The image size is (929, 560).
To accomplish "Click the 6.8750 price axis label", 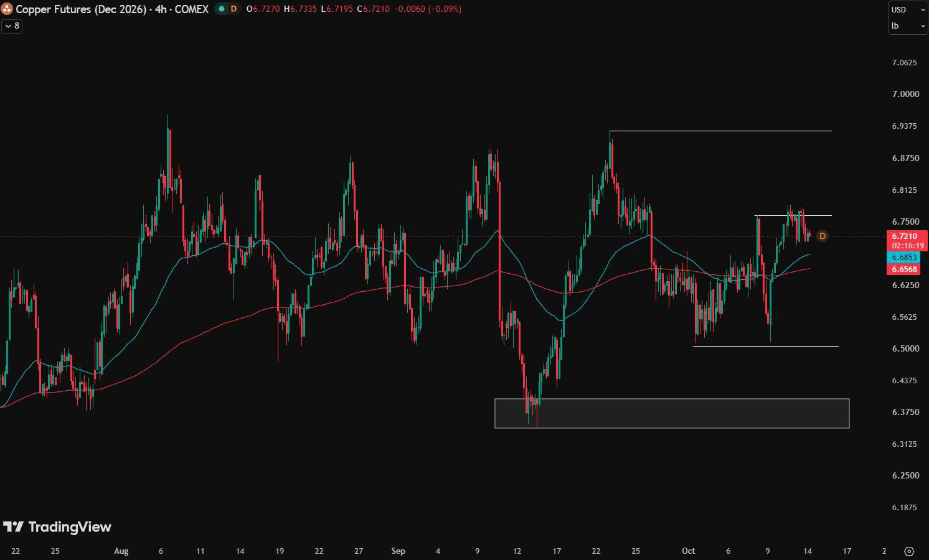I will (905, 158).
